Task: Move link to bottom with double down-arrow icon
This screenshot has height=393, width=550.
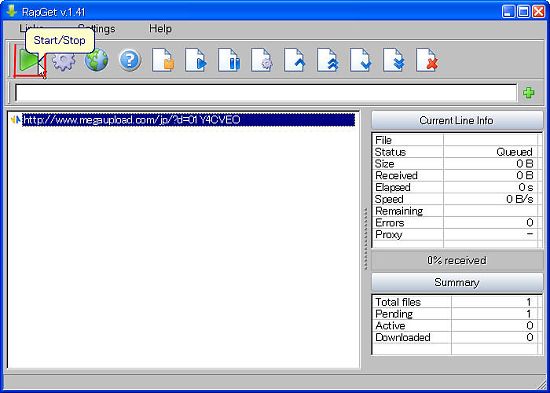Action: (394, 60)
